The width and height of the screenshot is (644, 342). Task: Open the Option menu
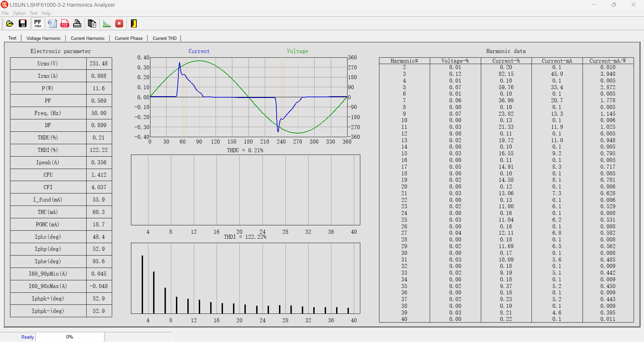19,13
